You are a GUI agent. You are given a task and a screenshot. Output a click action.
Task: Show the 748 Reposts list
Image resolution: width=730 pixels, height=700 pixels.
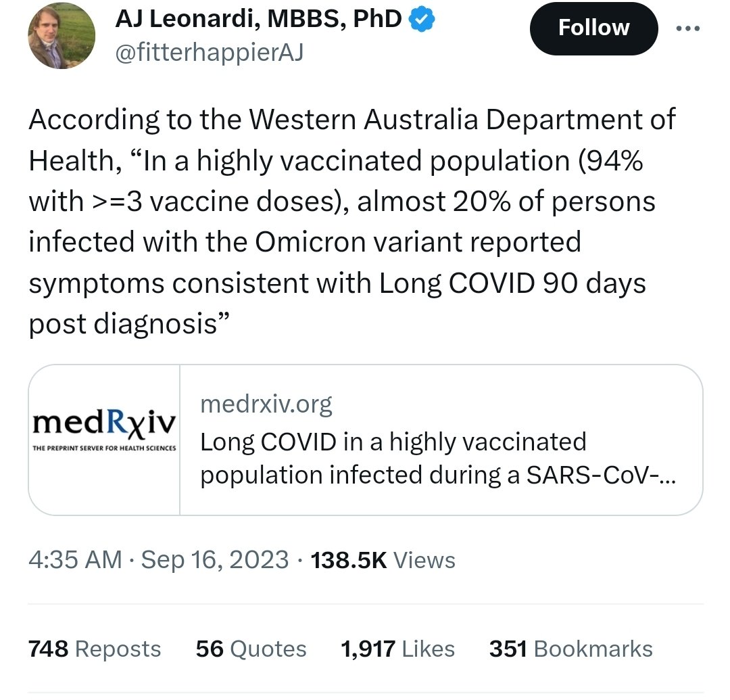[x=95, y=649]
